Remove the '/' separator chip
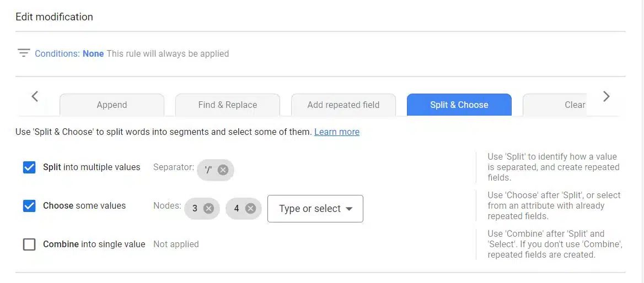Viewport: 644px width, 283px height. tap(223, 170)
